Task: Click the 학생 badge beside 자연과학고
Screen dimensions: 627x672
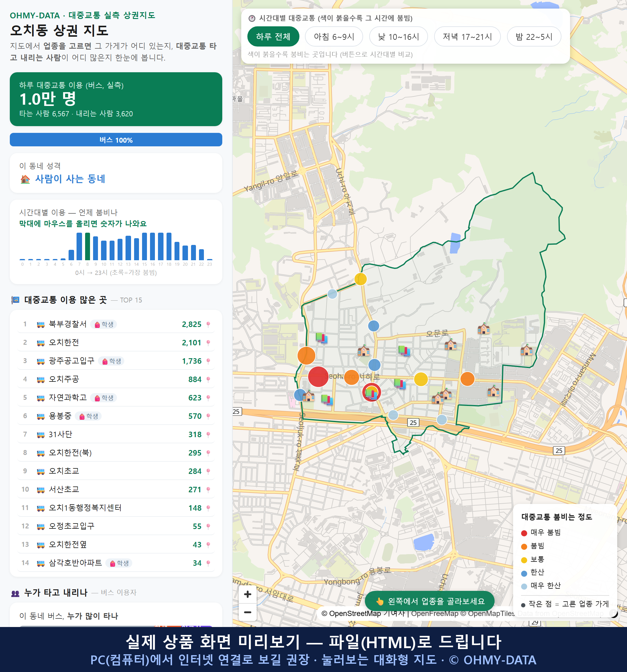Action: pos(104,398)
